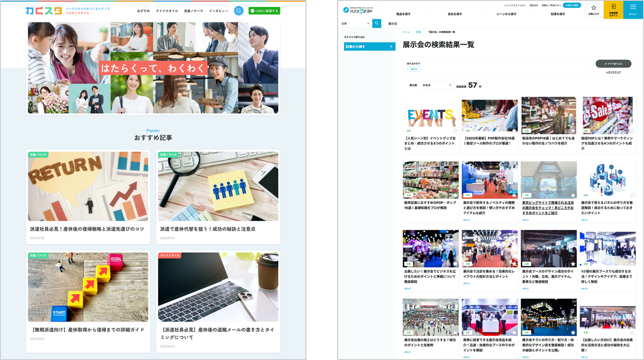Image resolution: width=644 pixels, height=360 pixels.
Task: Click the search magnifier icon on カビスタ site
Action: [x=239, y=11]
